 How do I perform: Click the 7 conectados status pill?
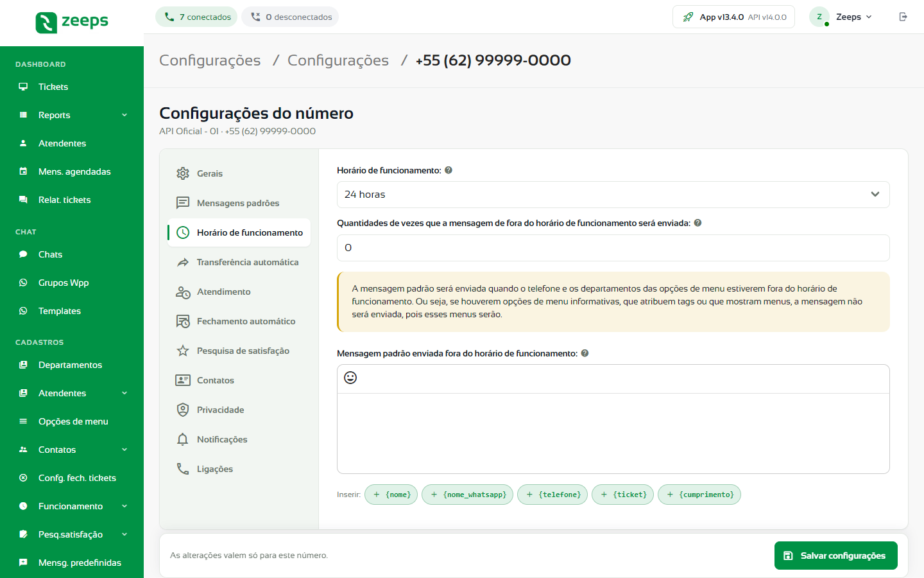pyautogui.click(x=196, y=17)
